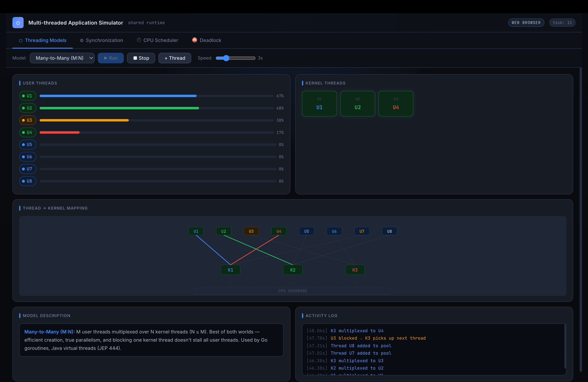Click U3 node in mapping diagram
This screenshot has width=588, height=382.
pyautogui.click(x=251, y=231)
